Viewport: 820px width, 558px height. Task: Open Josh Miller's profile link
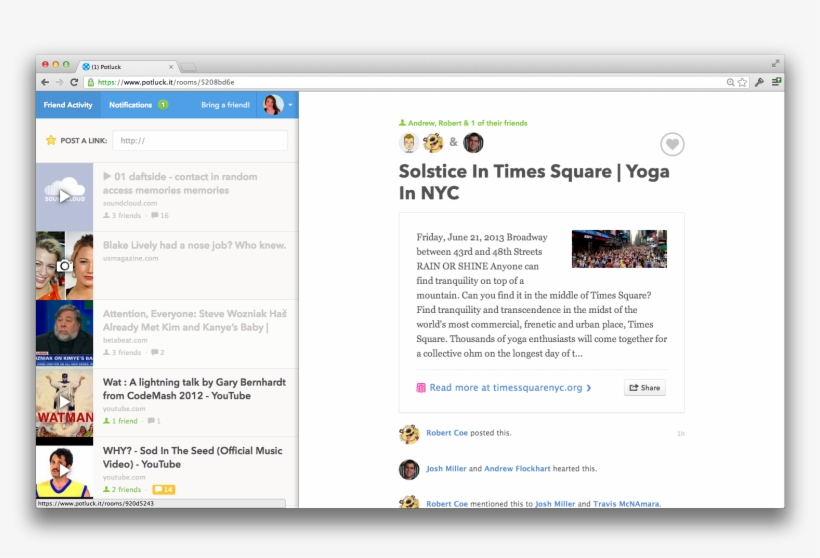pyautogui.click(x=446, y=468)
